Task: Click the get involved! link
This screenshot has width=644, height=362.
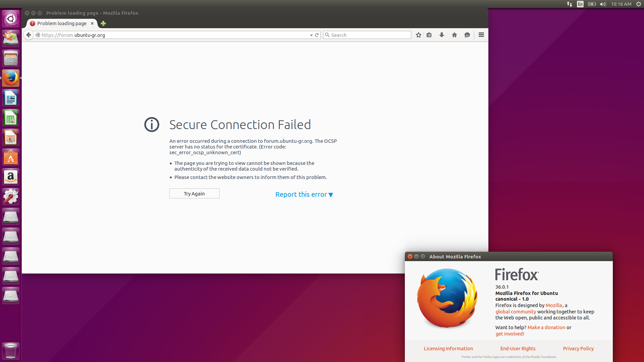Action: (510, 334)
